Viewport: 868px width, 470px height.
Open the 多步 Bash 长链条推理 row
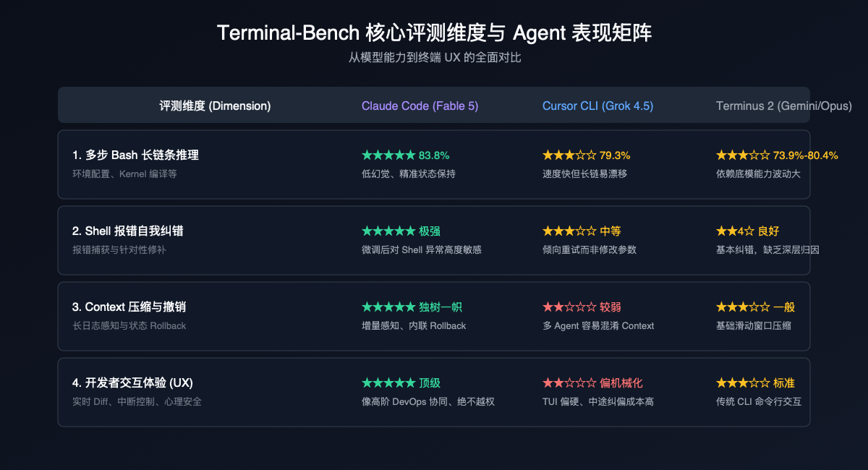[434, 164]
